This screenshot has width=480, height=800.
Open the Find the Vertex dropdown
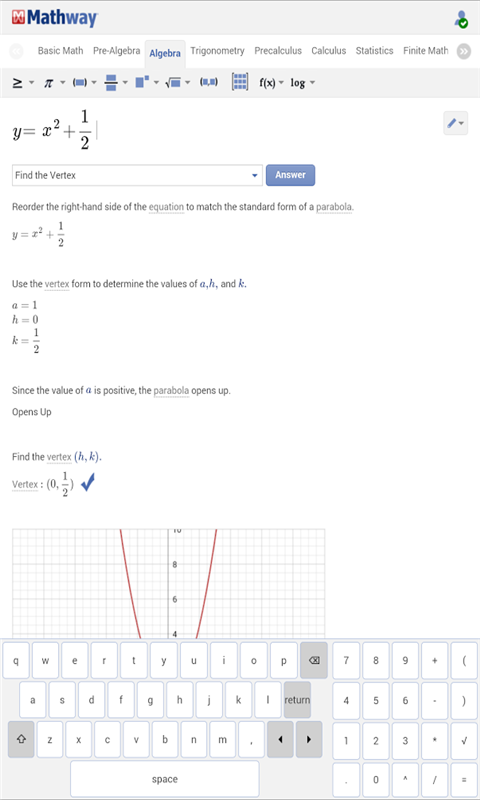pyautogui.click(x=137, y=175)
